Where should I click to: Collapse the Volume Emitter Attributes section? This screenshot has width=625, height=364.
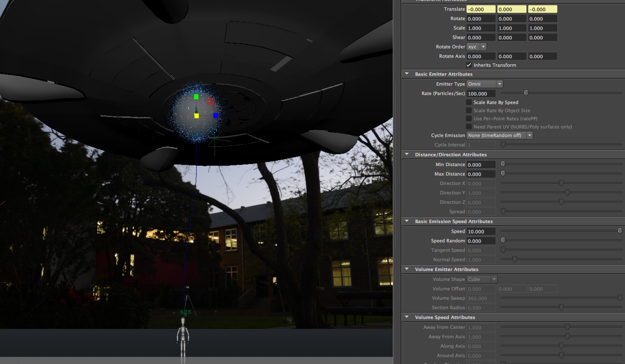pos(407,269)
